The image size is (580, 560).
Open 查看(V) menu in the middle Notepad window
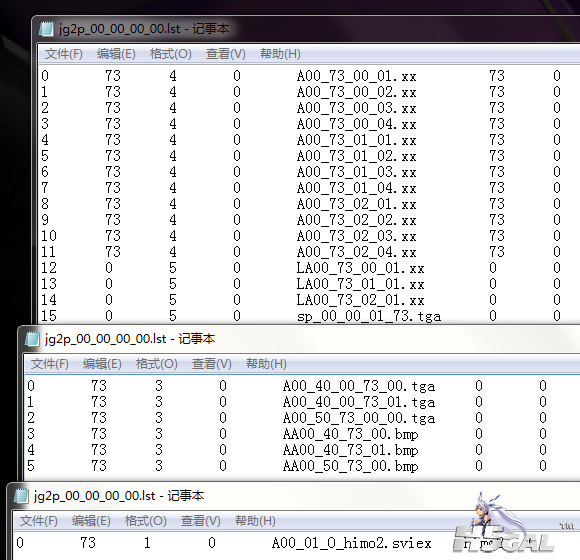[x=212, y=364]
